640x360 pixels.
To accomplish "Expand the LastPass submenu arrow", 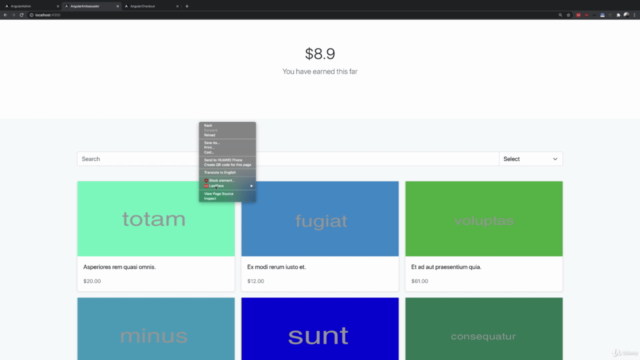I will tap(251, 186).
